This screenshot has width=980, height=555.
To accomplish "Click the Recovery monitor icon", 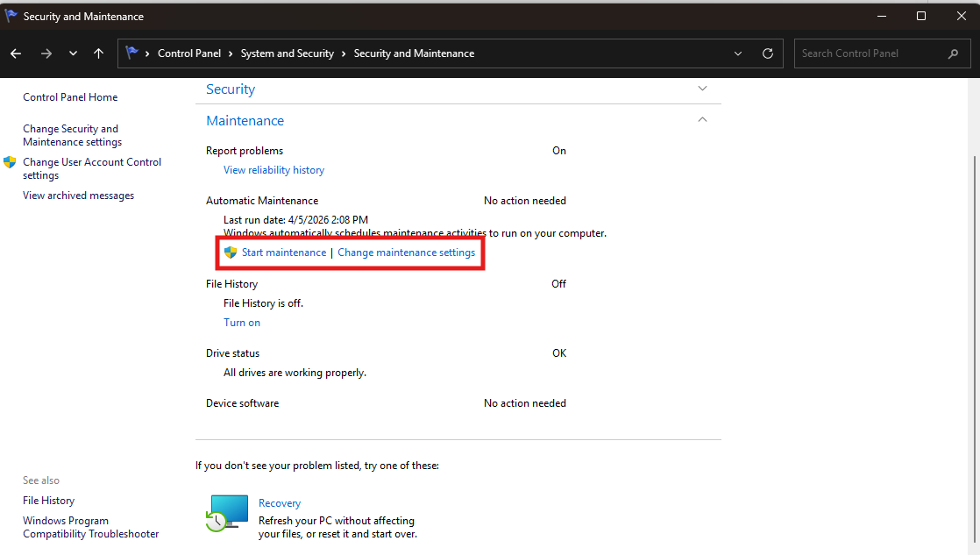I will [x=227, y=513].
